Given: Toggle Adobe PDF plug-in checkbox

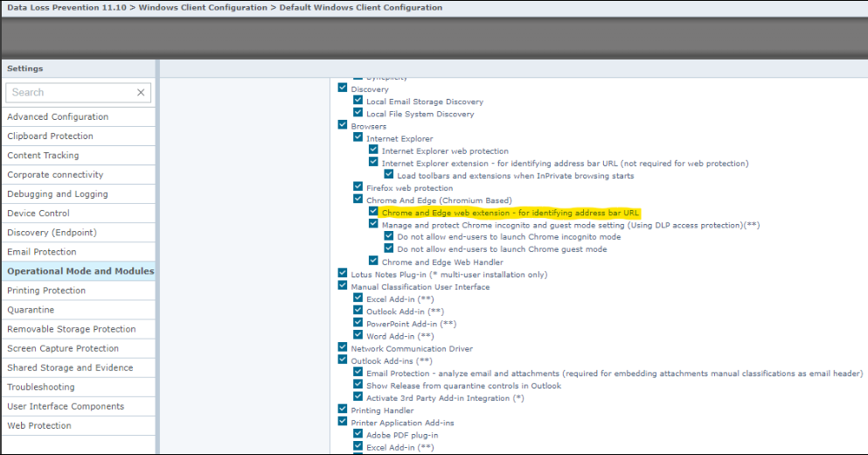Looking at the screenshot, I should (x=358, y=435).
